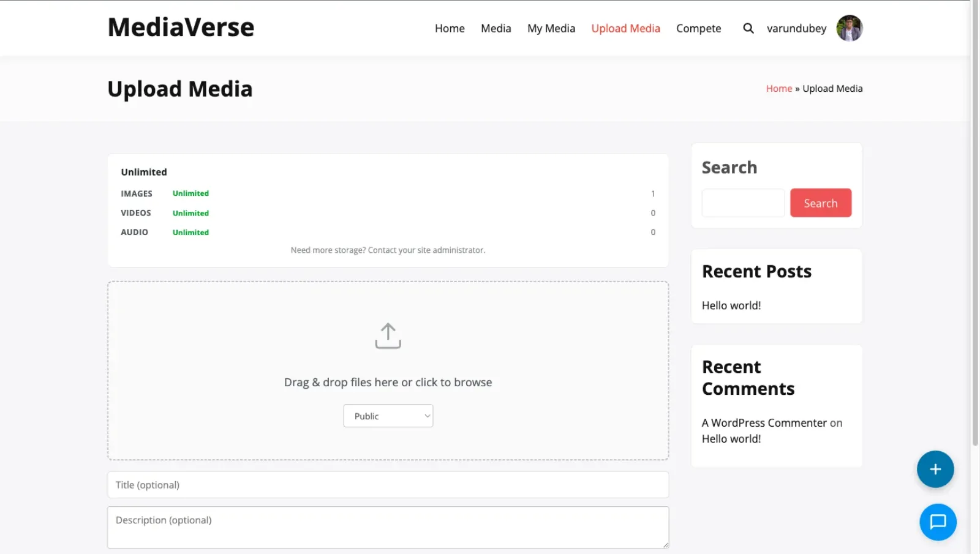Click the green Unlimited value beside IMAGES
The image size is (980, 554).
190,193
